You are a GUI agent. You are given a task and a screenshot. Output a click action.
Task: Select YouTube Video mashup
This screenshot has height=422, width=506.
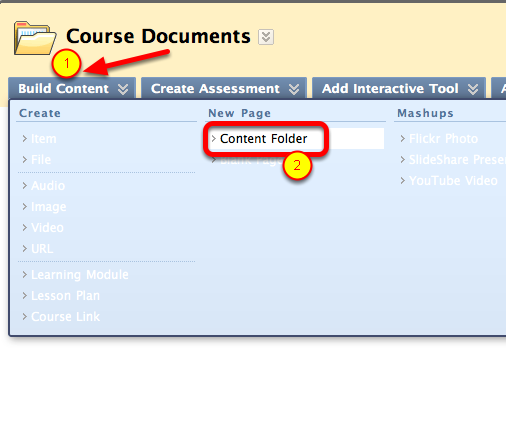tap(453, 181)
